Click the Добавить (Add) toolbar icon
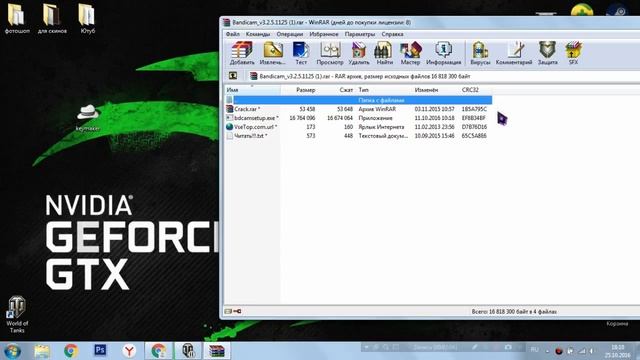Screen dimensions: 640x360 pos(242,53)
